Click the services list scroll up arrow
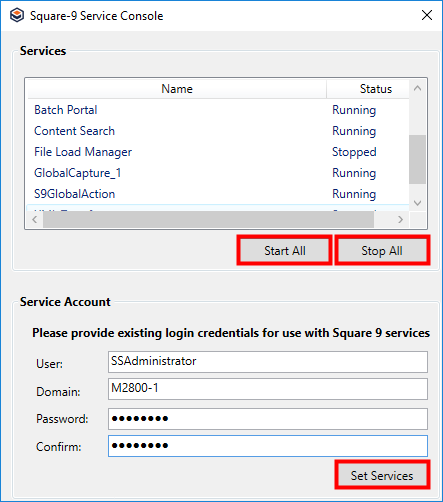Screen dimensions: 443x502 click(417, 88)
